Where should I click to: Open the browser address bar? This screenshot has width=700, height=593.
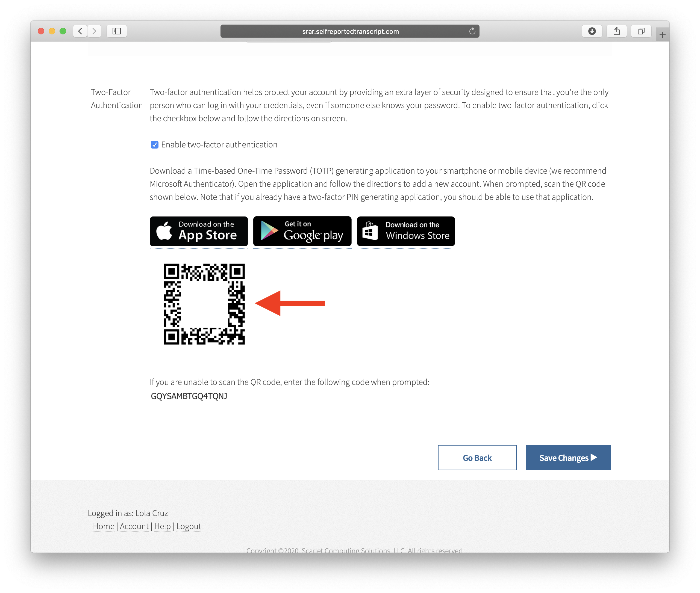pos(350,31)
